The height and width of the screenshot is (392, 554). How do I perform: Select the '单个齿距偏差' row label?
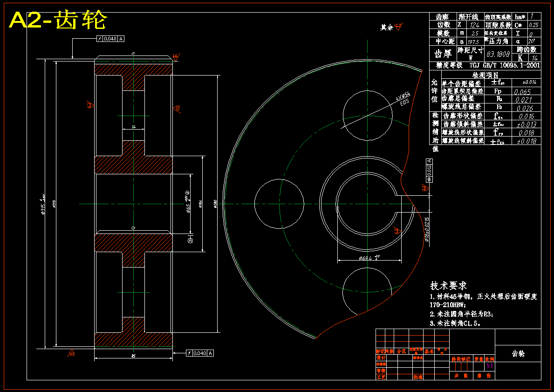[x=461, y=83]
